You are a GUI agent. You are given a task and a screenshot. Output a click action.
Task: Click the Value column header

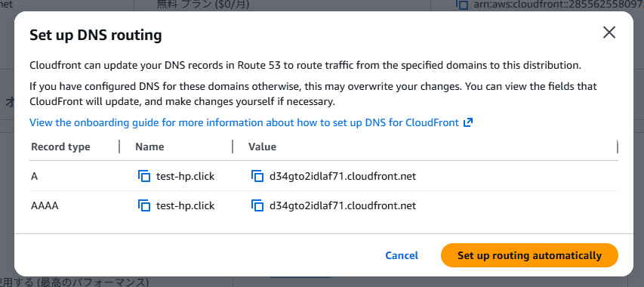(262, 147)
